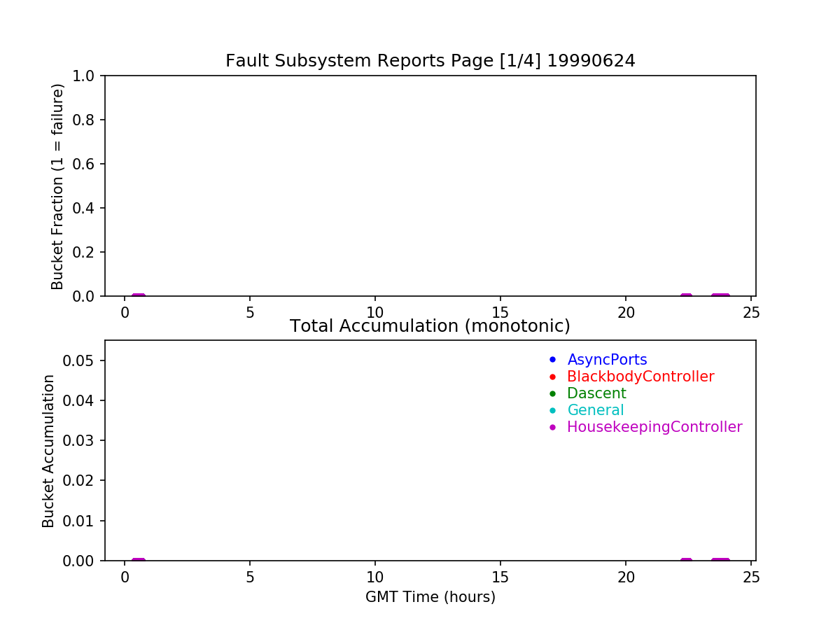Click the Bucket Fraction y-axis label
This screenshot has height=630, width=840.
(x=57, y=186)
